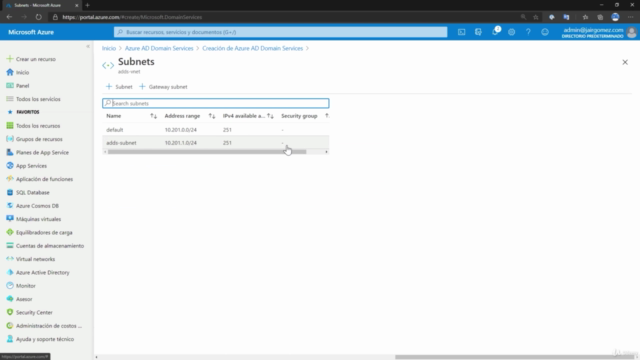The height and width of the screenshot is (360, 640).
Task: Open browser profile avatar
Action: [615, 17]
